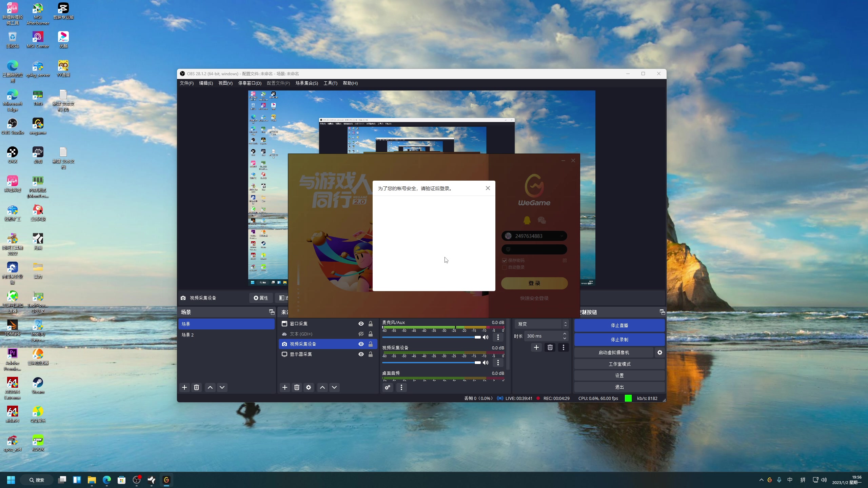Open transition properties three-dot menu
The width and height of the screenshot is (868, 488).
point(564,347)
